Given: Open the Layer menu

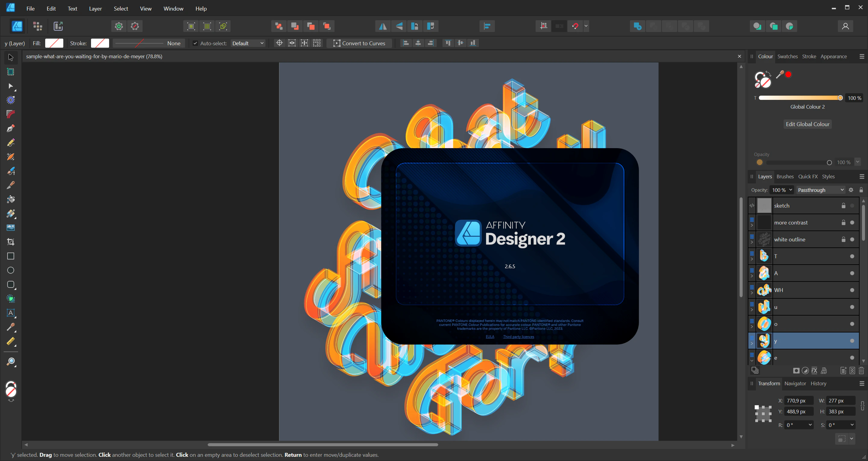Looking at the screenshot, I should (x=95, y=8).
